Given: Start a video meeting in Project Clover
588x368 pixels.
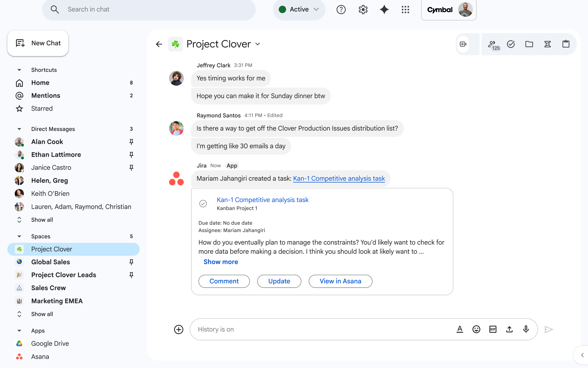Looking at the screenshot, I should tap(463, 44).
